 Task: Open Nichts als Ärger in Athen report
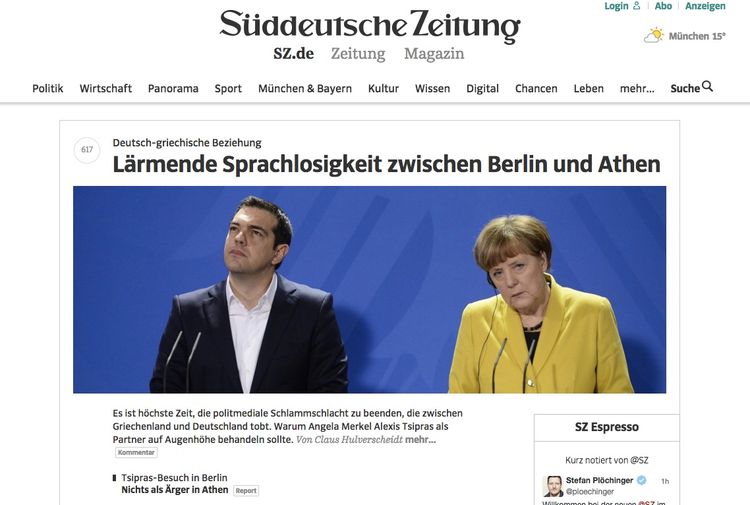tap(175, 490)
